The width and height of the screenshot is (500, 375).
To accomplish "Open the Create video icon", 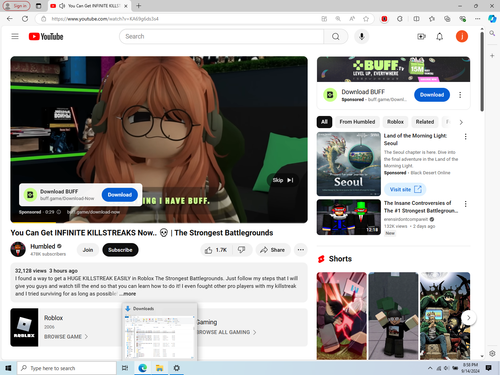I will click(421, 36).
